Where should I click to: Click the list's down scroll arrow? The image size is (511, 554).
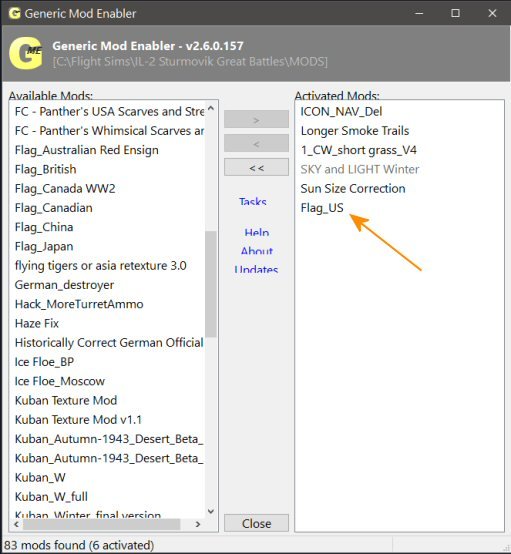point(211,511)
